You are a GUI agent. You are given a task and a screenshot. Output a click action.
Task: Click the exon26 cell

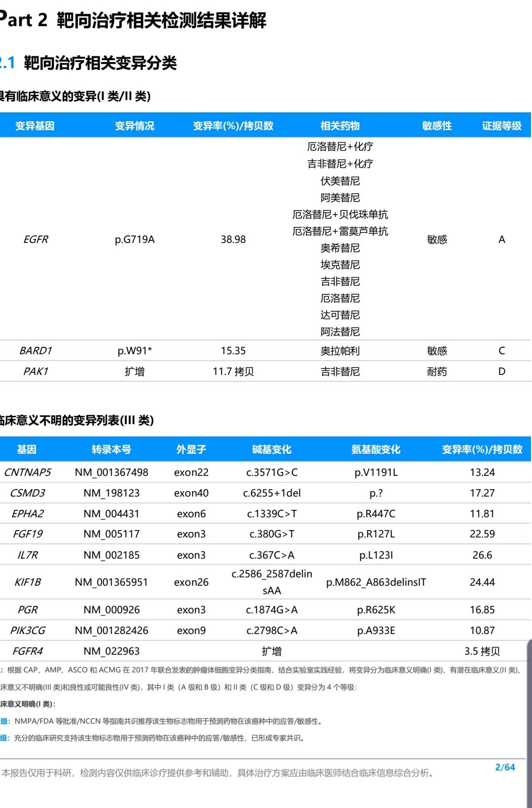(x=191, y=582)
